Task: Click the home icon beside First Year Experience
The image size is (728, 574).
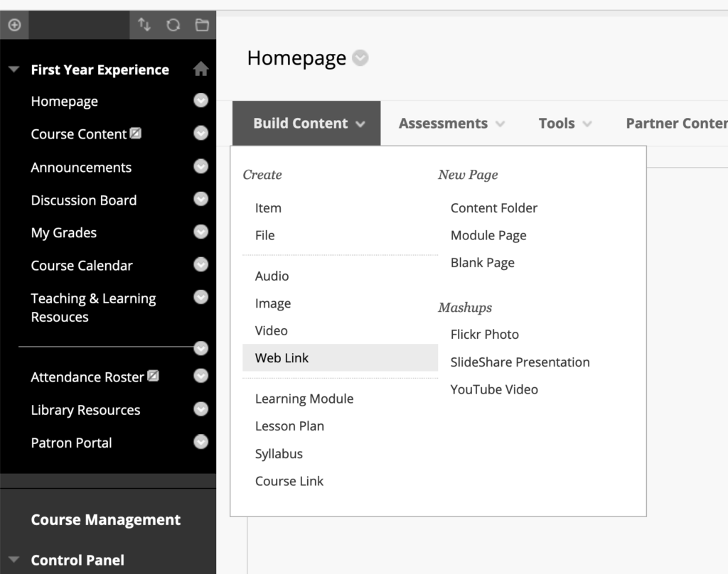Action: coord(201,69)
